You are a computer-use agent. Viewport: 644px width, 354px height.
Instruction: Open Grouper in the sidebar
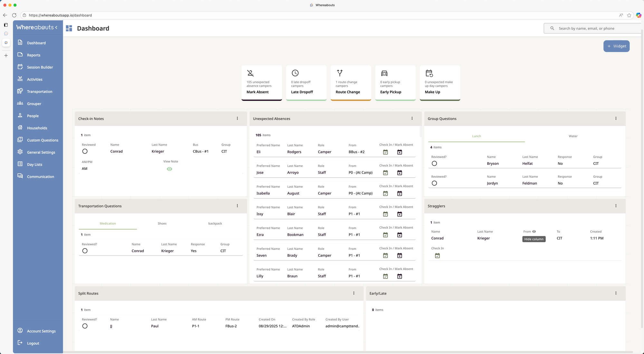click(34, 104)
